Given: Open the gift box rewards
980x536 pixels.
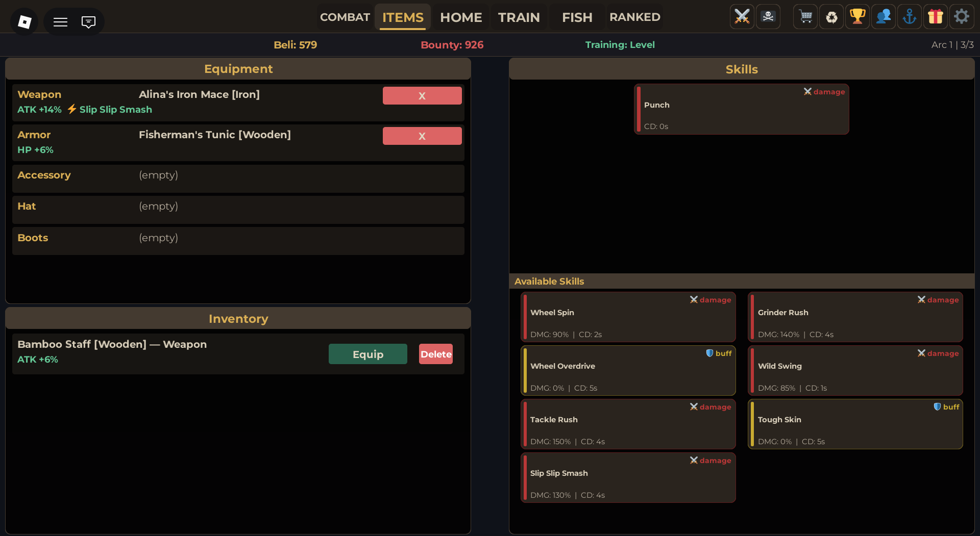Looking at the screenshot, I should point(936,17).
